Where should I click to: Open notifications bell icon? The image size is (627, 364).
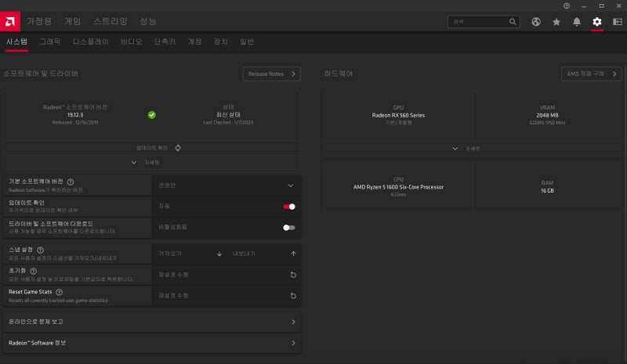coord(577,22)
